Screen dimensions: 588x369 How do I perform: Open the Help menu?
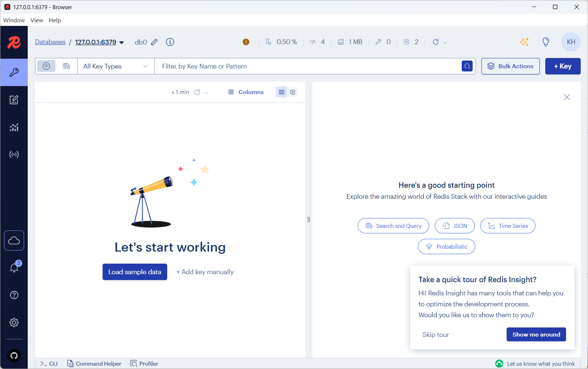[55, 20]
